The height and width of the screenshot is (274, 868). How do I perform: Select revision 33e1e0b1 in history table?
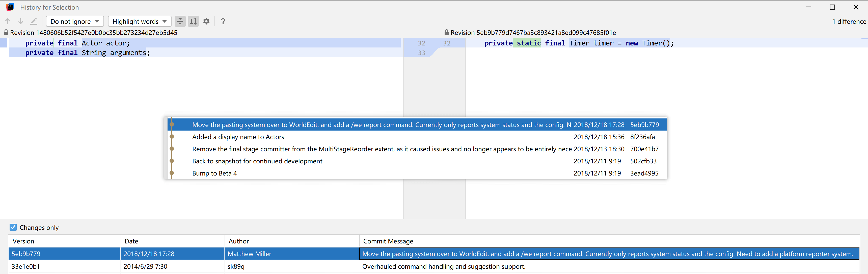tap(26, 267)
